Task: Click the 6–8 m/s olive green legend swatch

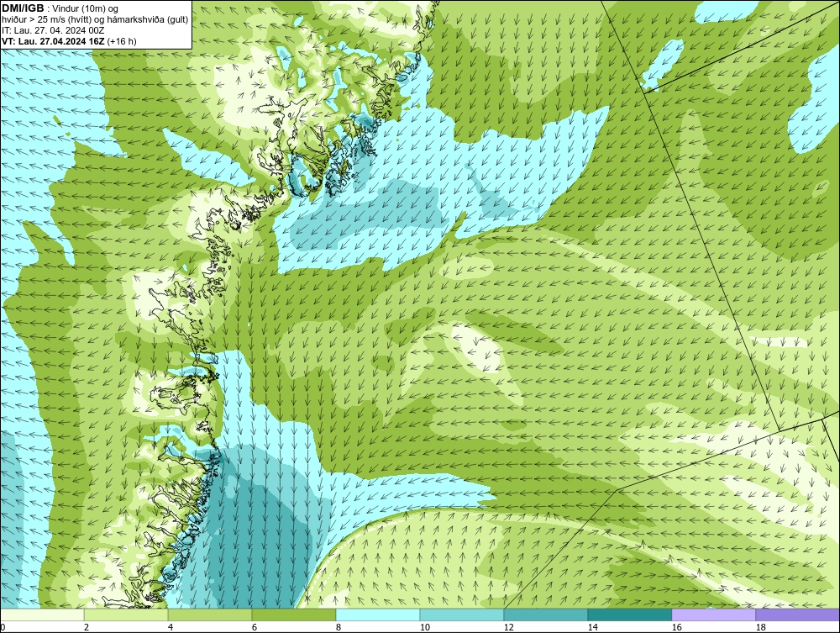Action: coord(293,615)
